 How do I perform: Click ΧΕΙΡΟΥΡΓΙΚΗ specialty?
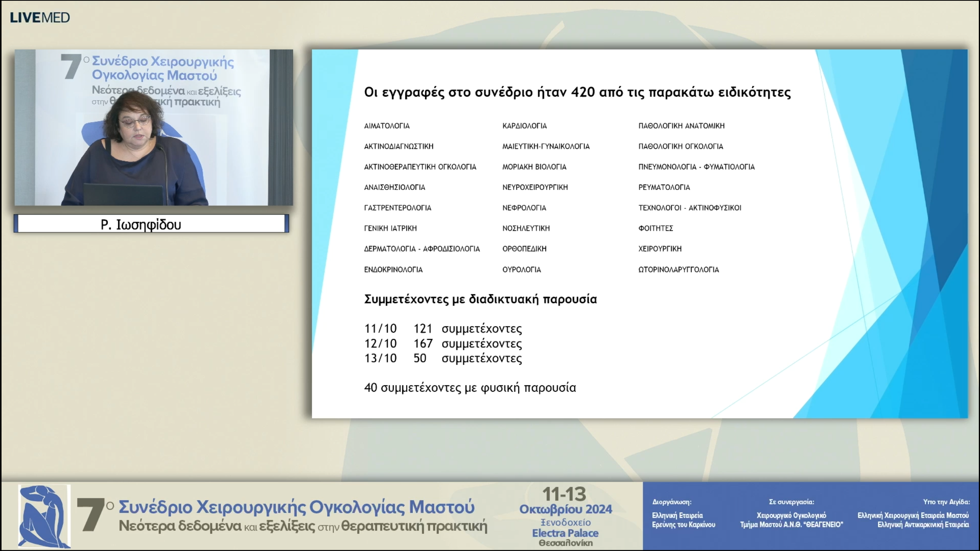(x=660, y=249)
